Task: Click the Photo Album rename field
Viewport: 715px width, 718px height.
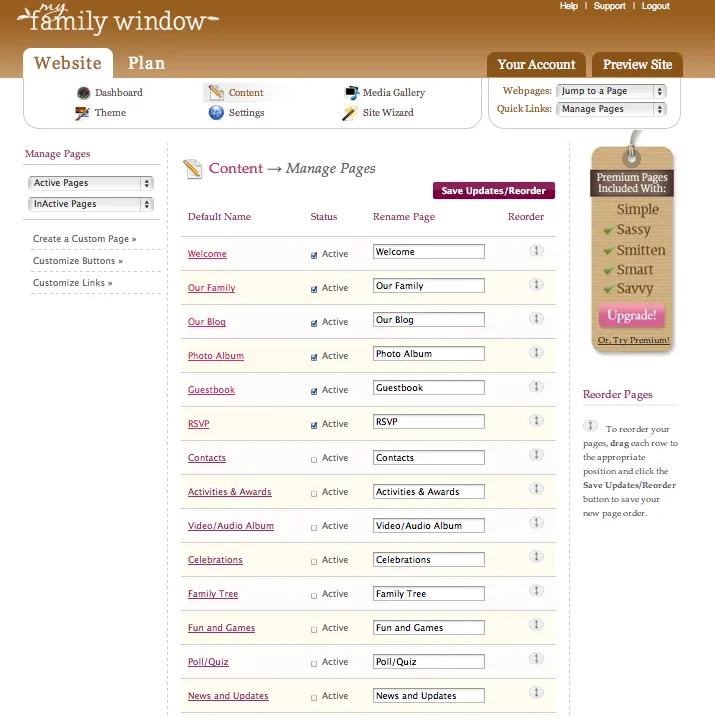Action: (x=429, y=354)
